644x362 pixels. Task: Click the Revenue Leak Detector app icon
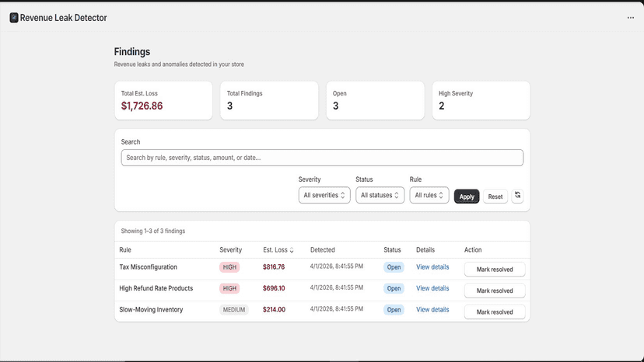click(14, 18)
